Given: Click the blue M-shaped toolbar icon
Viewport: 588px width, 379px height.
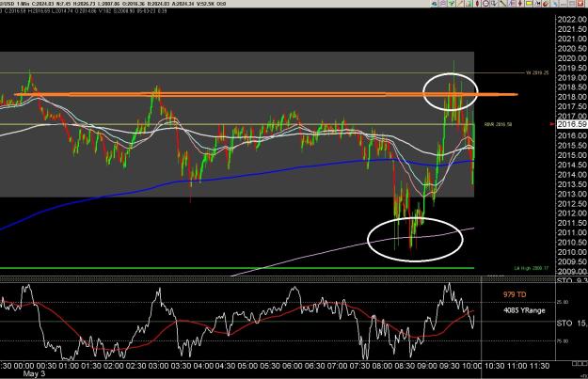Looking at the screenshot, I should (x=538, y=4).
